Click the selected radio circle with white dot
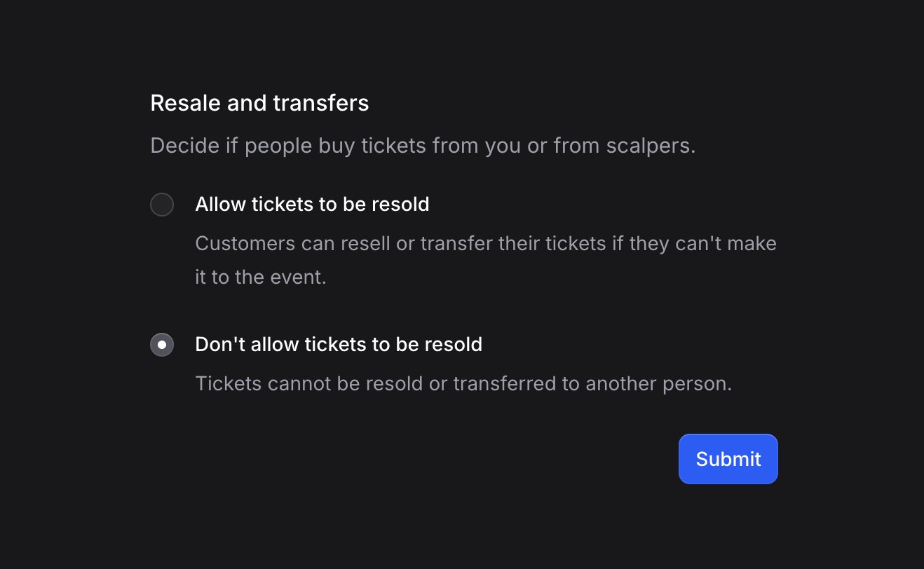The width and height of the screenshot is (924, 569). (x=162, y=345)
